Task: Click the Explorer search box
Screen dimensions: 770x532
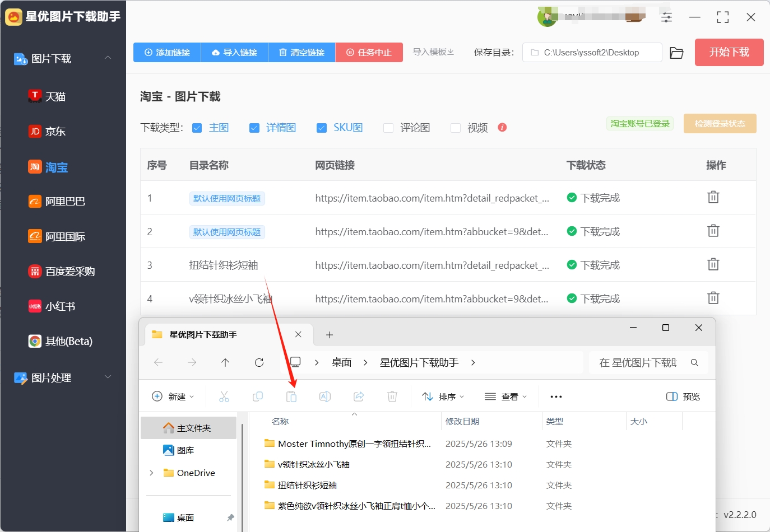Action: (x=649, y=363)
